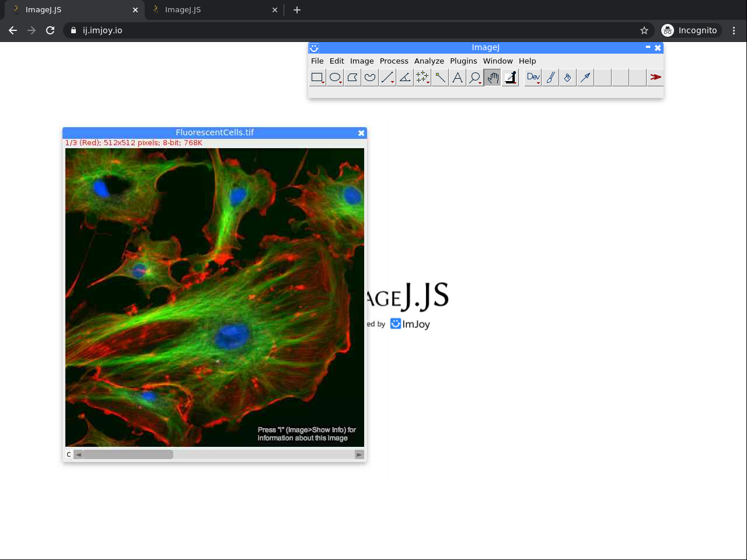Activate the Straight Line tool
Image resolution: width=747 pixels, height=560 pixels.
point(388,77)
